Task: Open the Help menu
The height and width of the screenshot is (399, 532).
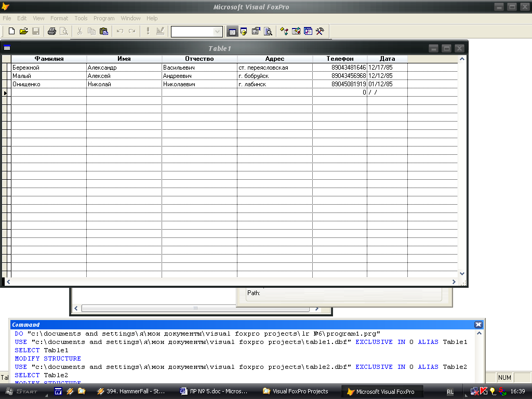Action: [152, 18]
